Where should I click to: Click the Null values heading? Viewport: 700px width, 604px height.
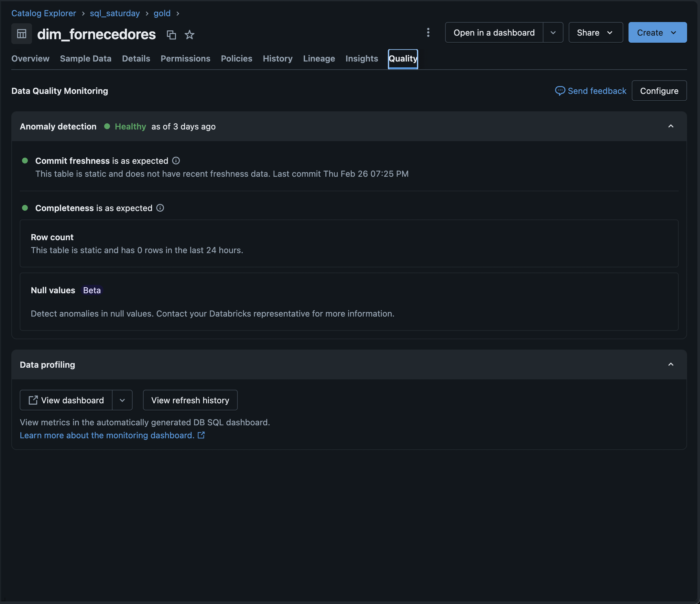click(x=53, y=290)
